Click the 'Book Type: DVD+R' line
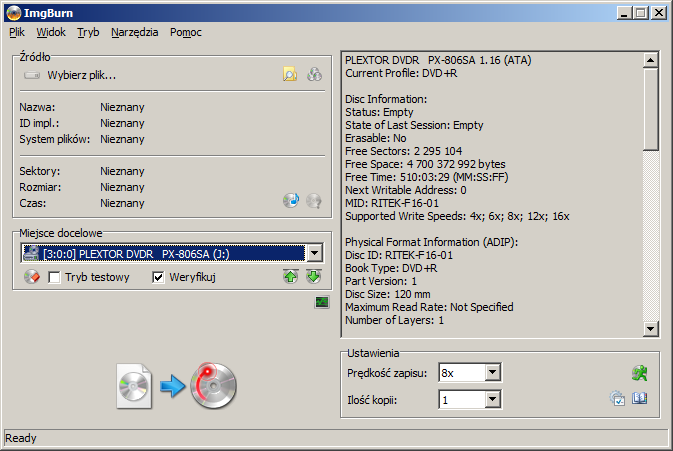Image resolution: width=673 pixels, height=451 pixels. pyautogui.click(x=391, y=268)
